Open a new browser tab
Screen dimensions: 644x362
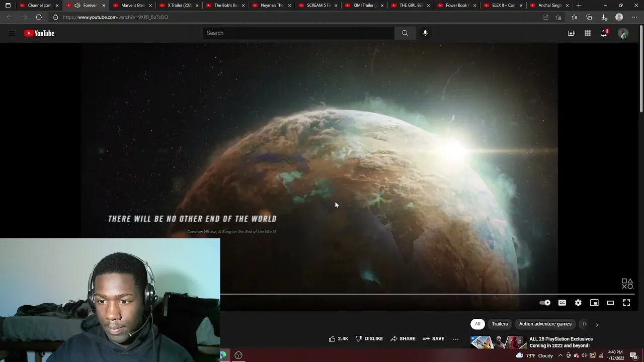coord(579,6)
